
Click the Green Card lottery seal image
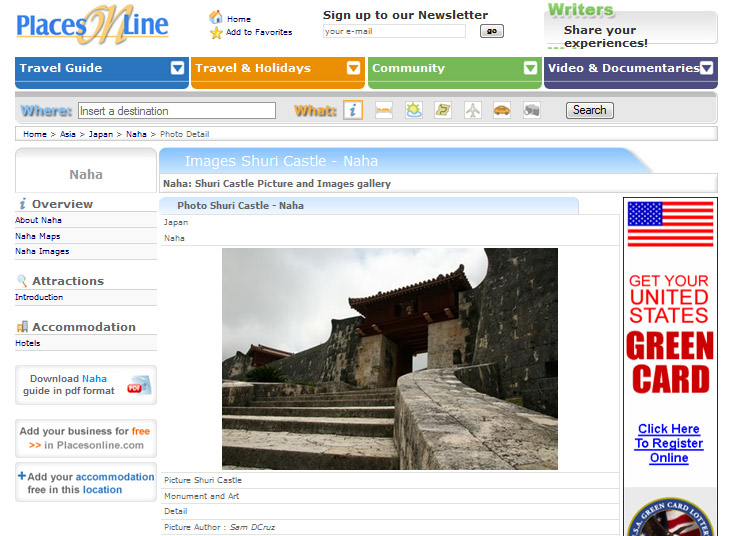[670, 516]
